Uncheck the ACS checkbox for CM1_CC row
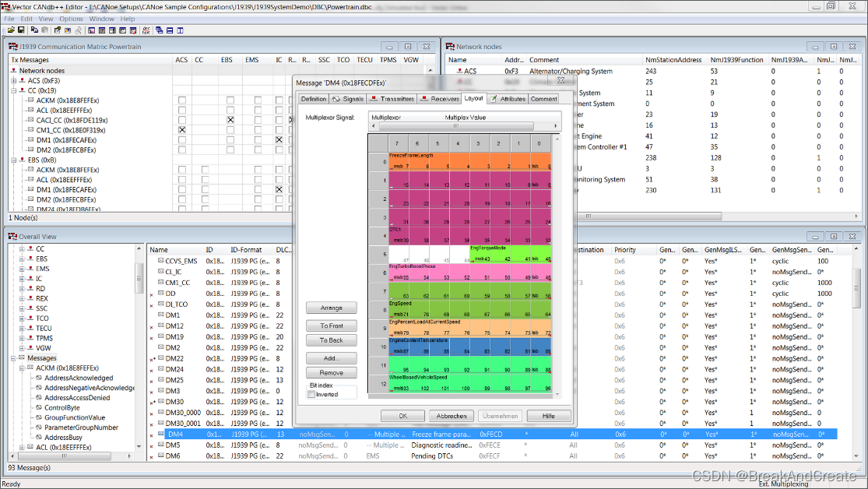 (x=181, y=130)
